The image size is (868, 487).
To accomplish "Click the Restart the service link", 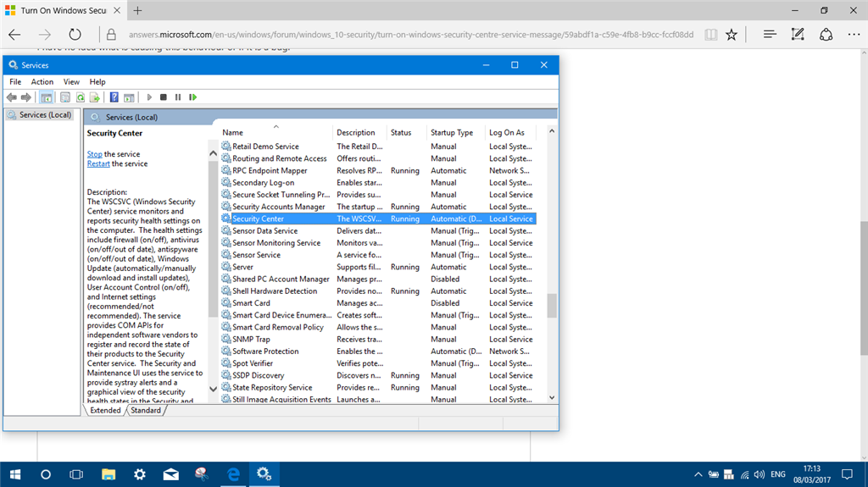I will coord(98,163).
